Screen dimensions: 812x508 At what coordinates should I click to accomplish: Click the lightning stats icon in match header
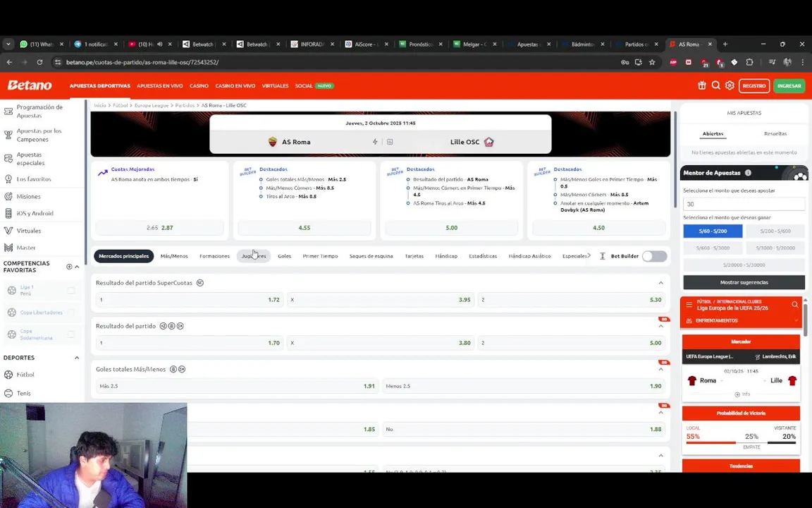(375, 142)
